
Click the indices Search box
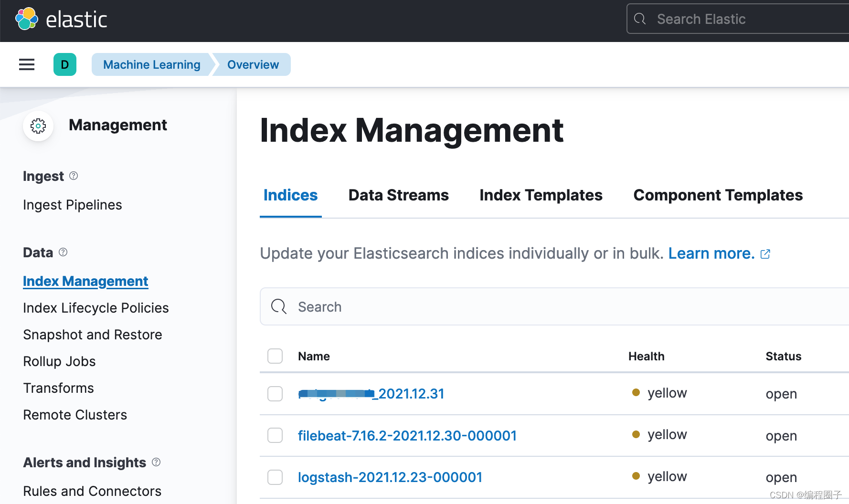point(554,306)
